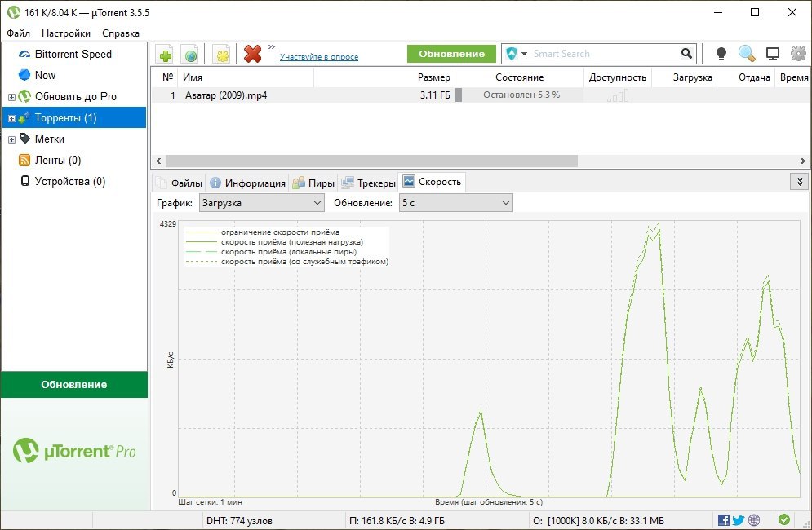Focus the Smart Search field
This screenshot has height=530, width=812.
(605, 54)
